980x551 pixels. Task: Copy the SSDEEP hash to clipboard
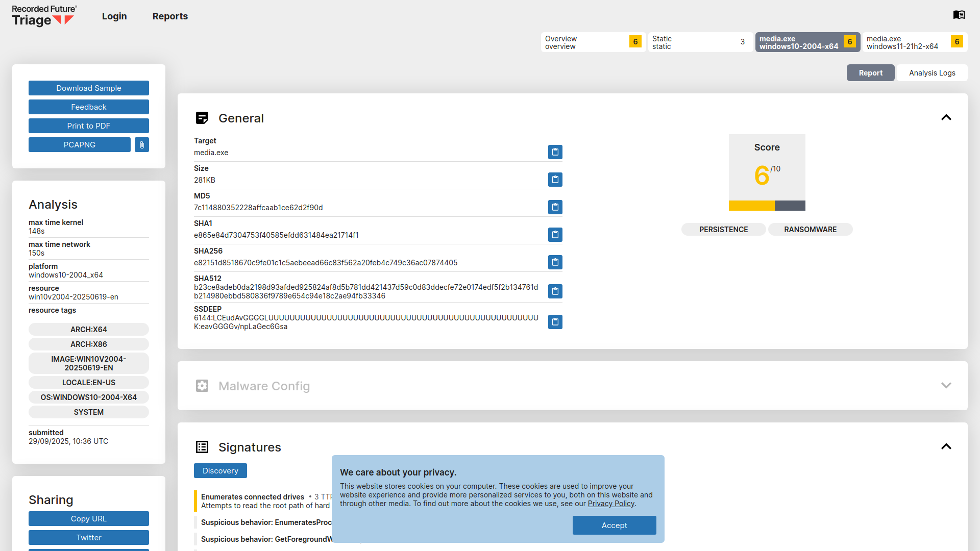pos(555,322)
